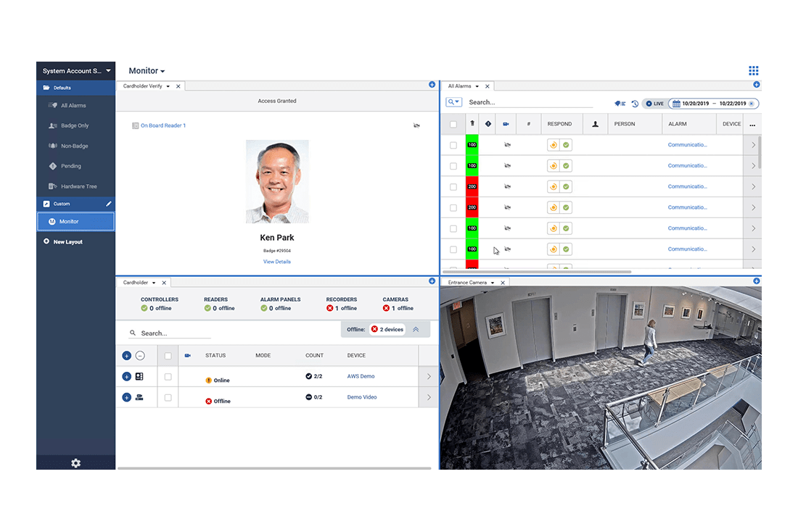
Task: Toggle the LIVE alarm mode switch
Action: [x=654, y=104]
